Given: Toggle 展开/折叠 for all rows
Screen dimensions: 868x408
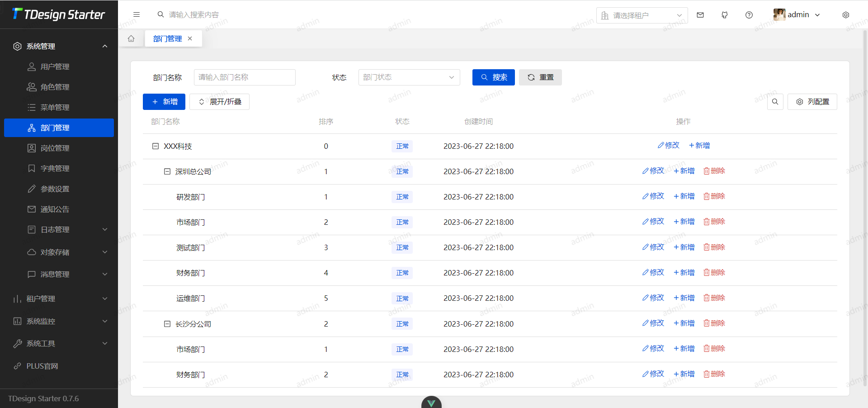Looking at the screenshot, I should point(219,102).
